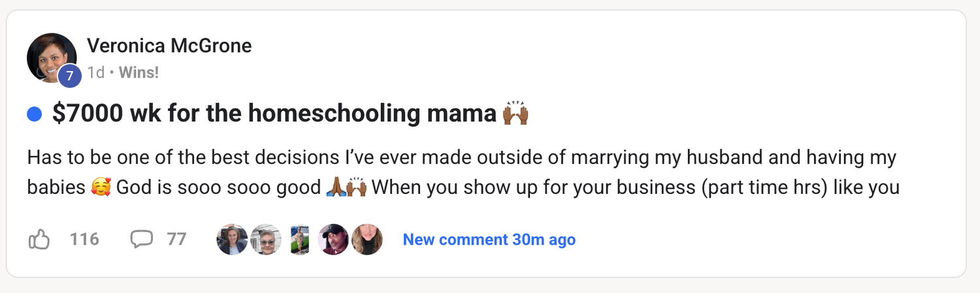Click the raised hands emoji in title

[515, 114]
